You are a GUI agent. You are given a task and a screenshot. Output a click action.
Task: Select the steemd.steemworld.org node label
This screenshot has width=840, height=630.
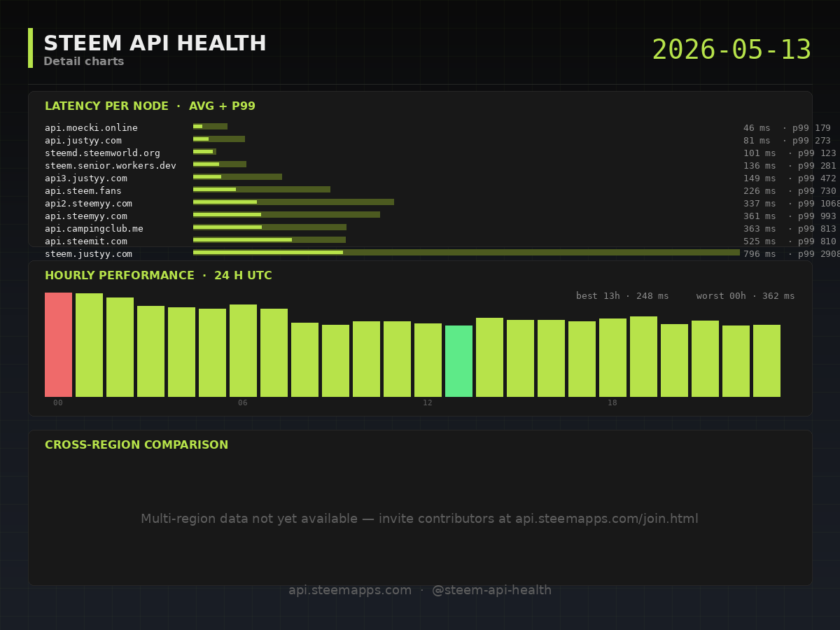102,153
